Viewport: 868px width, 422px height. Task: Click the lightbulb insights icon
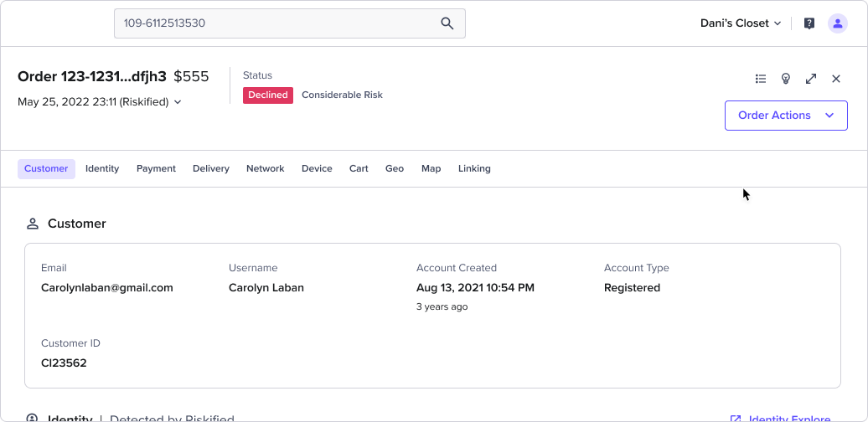tap(786, 79)
